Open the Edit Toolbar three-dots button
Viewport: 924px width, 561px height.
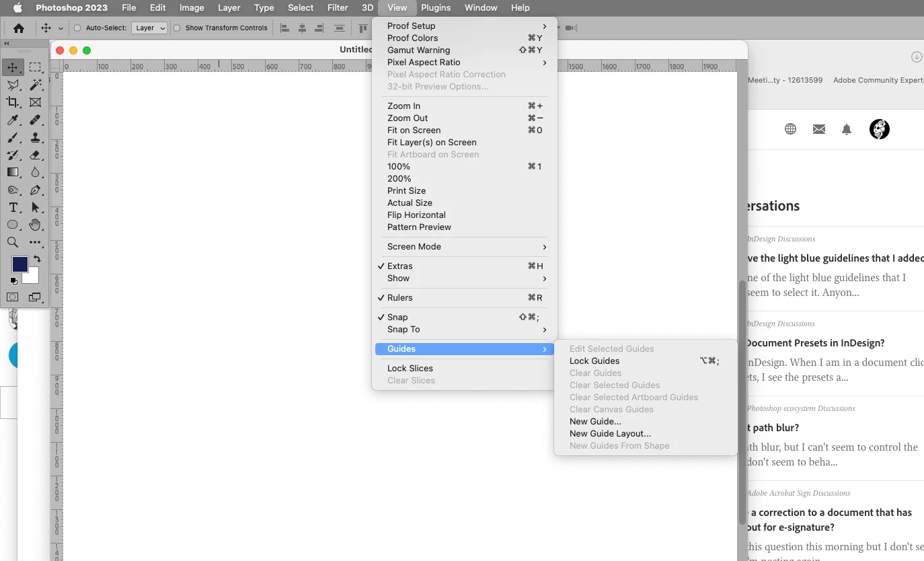(x=36, y=242)
